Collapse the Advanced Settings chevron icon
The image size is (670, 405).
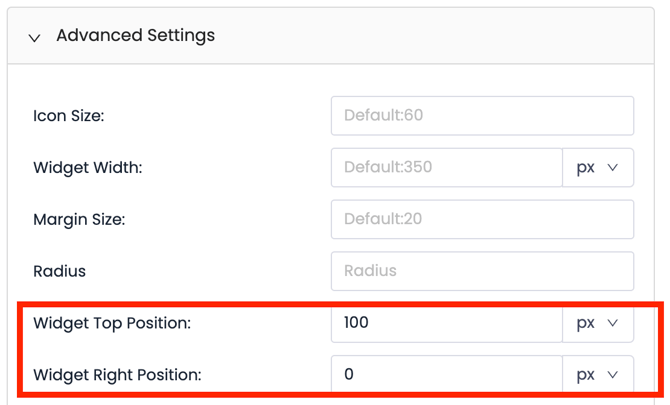coord(35,37)
